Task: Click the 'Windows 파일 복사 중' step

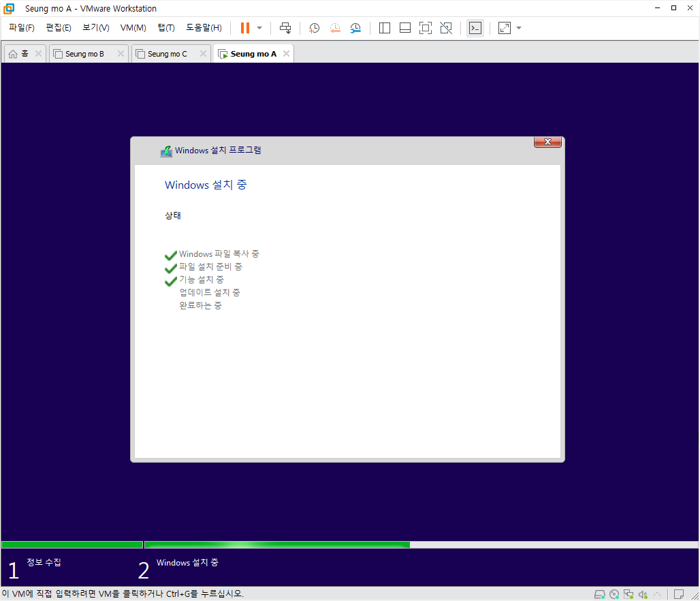Action: point(219,253)
